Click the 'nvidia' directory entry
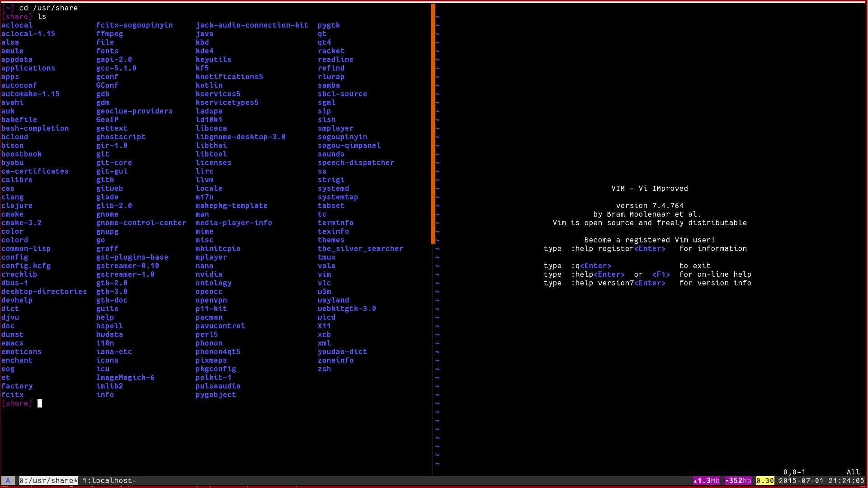Viewport: 868px width, 488px height. pos(209,274)
